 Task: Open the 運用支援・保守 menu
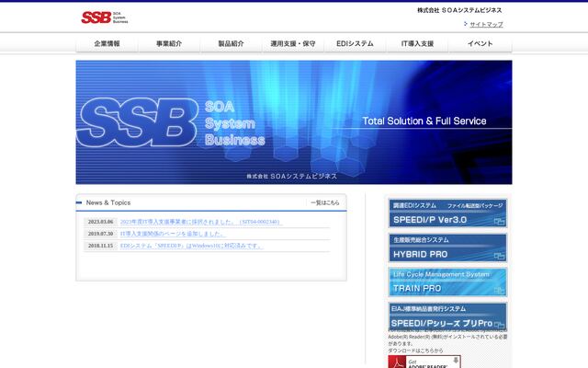click(x=293, y=43)
